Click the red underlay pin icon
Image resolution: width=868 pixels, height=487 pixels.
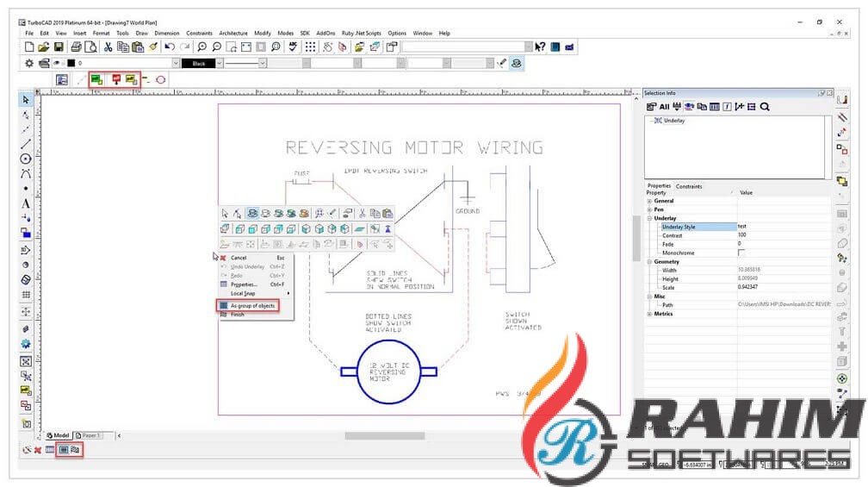(116, 80)
